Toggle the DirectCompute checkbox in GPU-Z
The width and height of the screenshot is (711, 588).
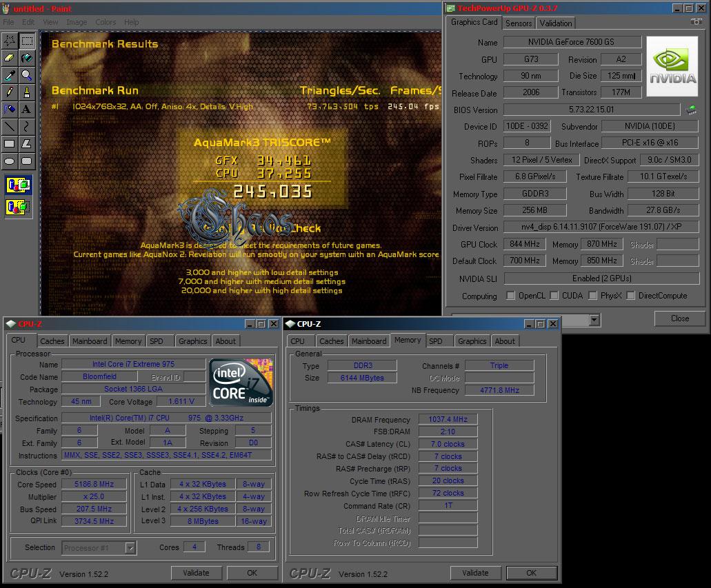pyautogui.click(x=630, y=296)
